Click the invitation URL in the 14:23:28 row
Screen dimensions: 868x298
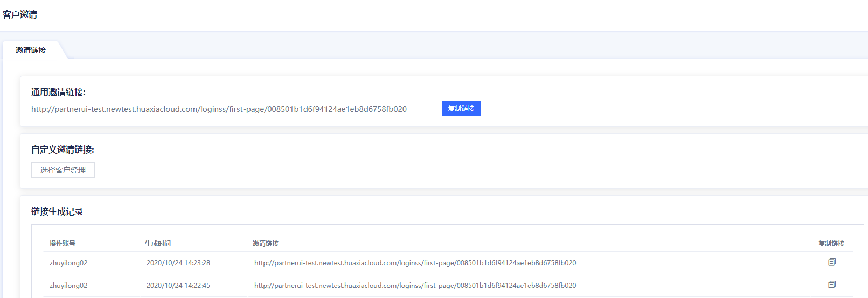[x=415, y=263]
